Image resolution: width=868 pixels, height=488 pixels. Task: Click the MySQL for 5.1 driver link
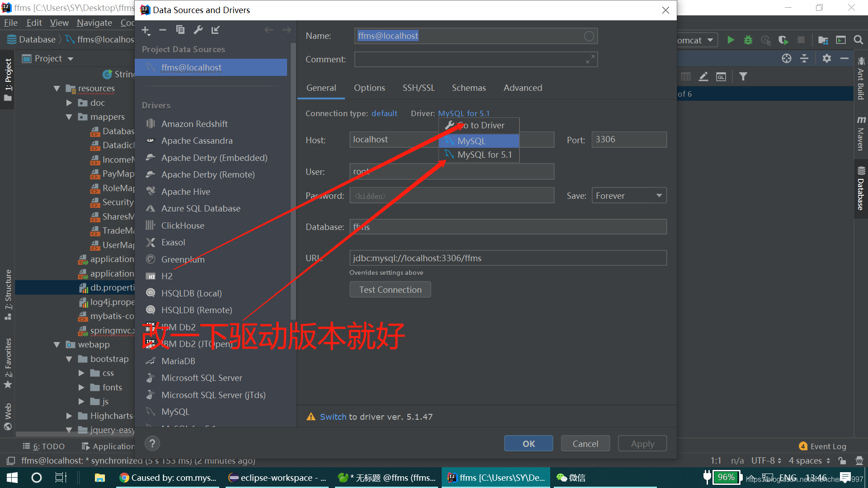[x=463, y=113]
